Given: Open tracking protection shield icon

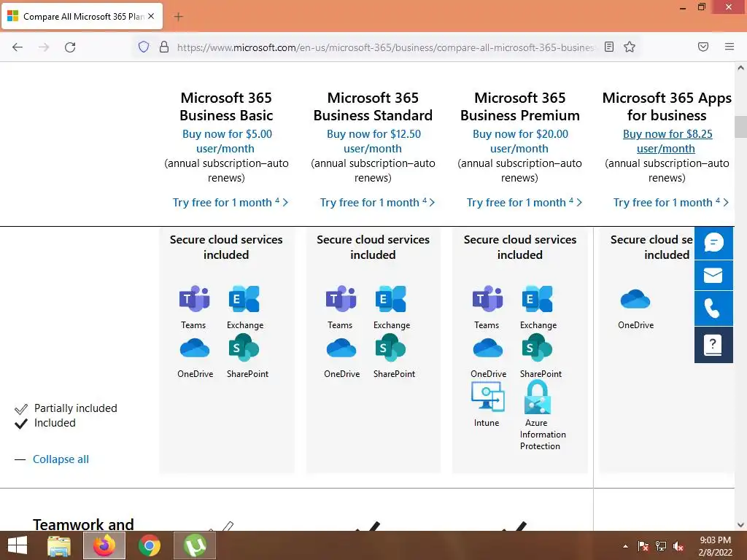Looking at the screenshot, I should pos(144,47).
